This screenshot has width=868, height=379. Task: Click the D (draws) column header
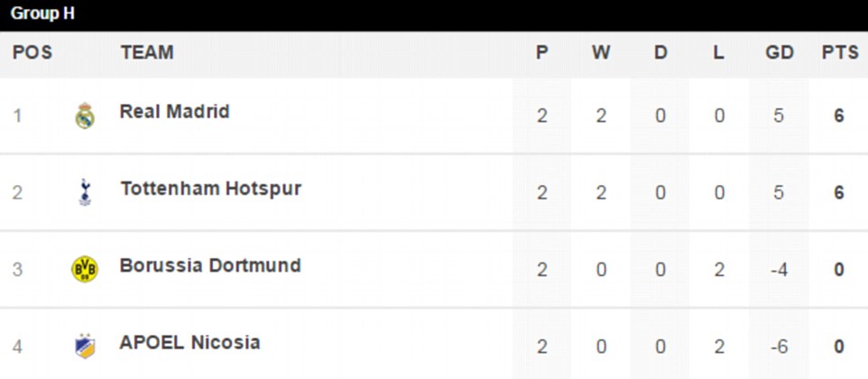point(660,52)
